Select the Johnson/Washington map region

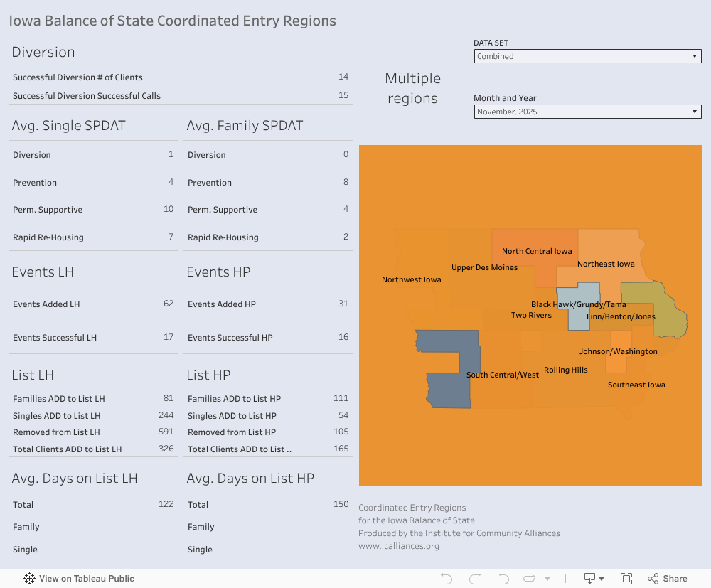tap(617, 360)
